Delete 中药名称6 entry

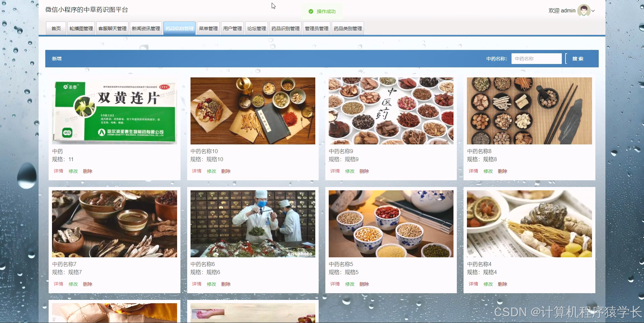tap(226, 284)
